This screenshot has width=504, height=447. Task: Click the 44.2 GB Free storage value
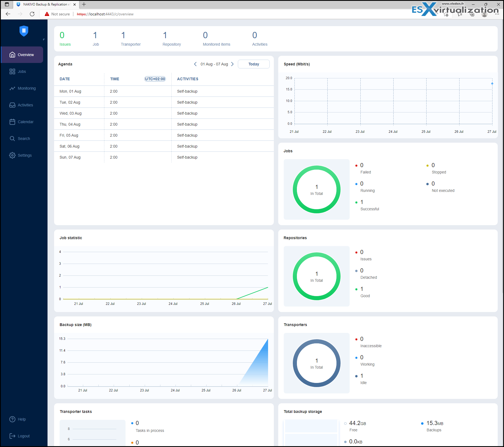pos(357,423)
